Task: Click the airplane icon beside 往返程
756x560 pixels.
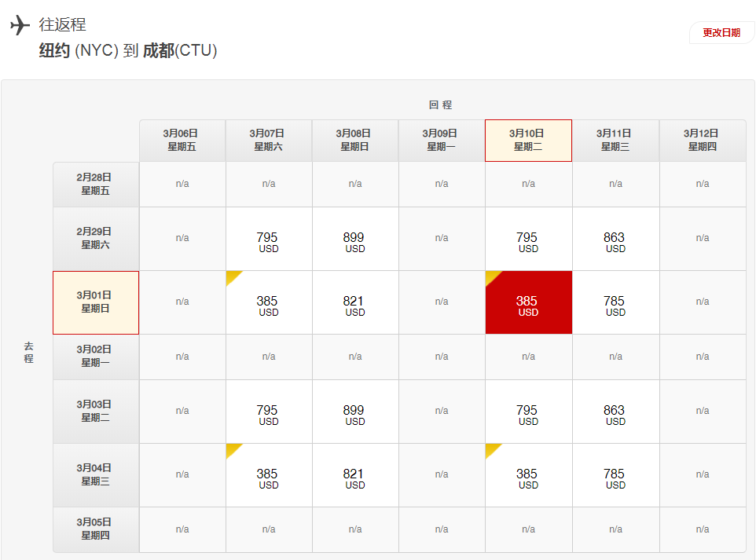Action: 20,26
